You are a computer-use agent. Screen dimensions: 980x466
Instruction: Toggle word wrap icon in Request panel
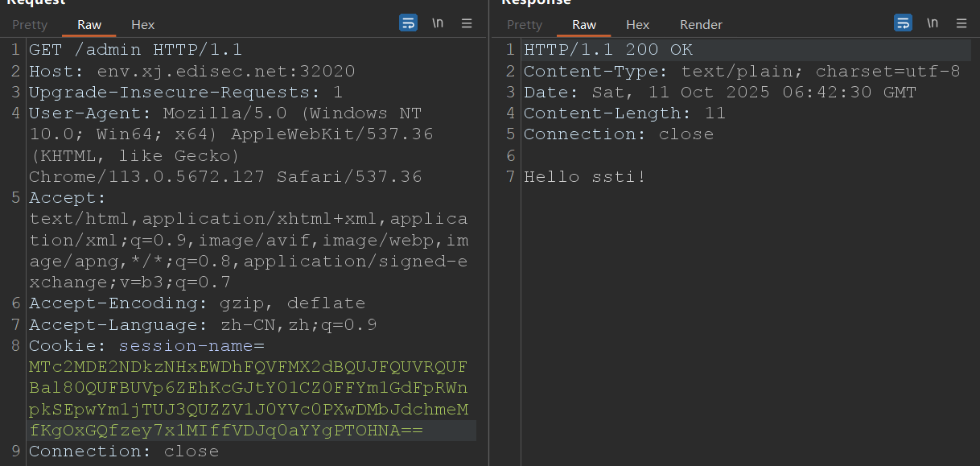pos(409,23)
